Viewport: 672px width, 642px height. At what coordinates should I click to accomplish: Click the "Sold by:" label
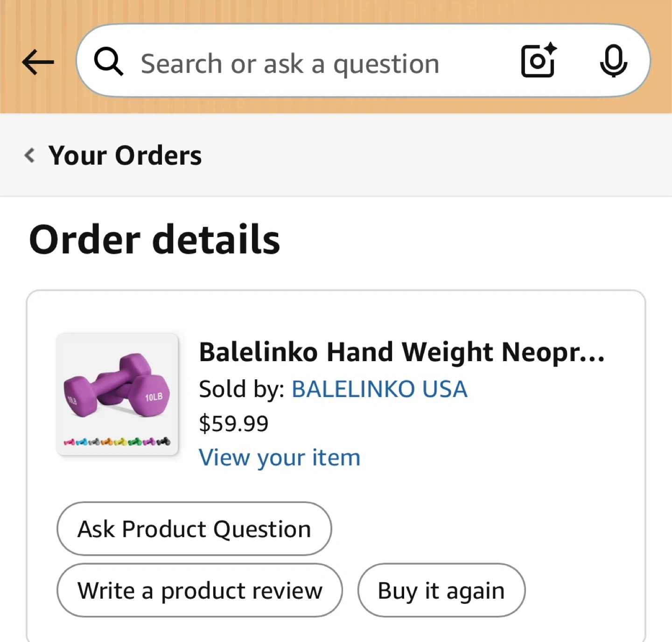[x=242, y=389]
